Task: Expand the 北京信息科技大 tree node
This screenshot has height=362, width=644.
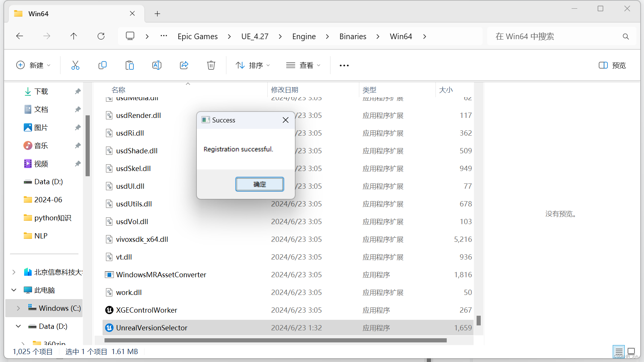Action: [14, 272]
